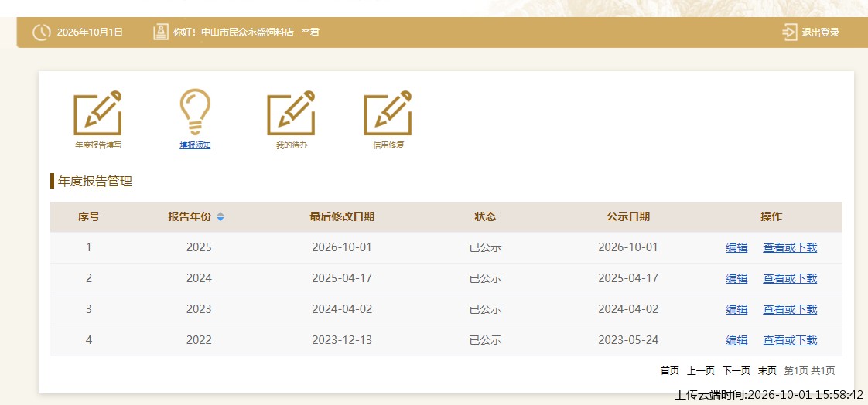868x405 pixels.
Task: Edit the 2024 annual report
Action: point(736,278)
